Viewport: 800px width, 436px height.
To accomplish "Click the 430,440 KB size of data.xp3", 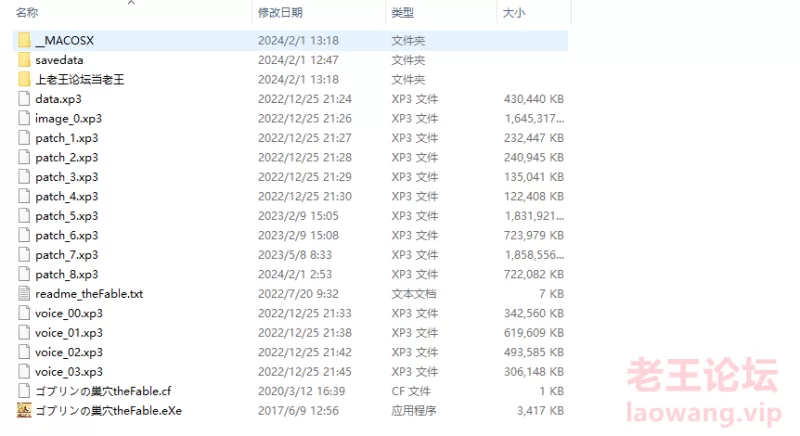I will pyautogui.click(x=534, y=98).
